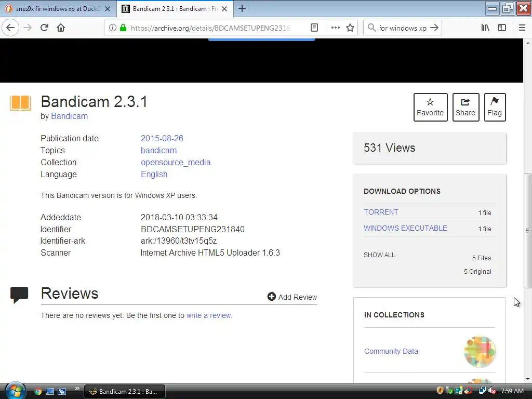The image size is (532, 399).
Task: Open the opensource_media collection link
Action: tap(176, 162)
